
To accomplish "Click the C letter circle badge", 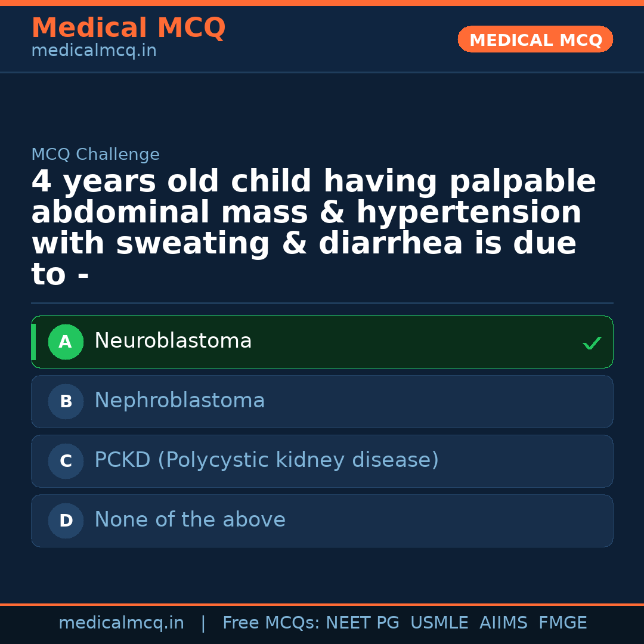I will pos(66,462).
